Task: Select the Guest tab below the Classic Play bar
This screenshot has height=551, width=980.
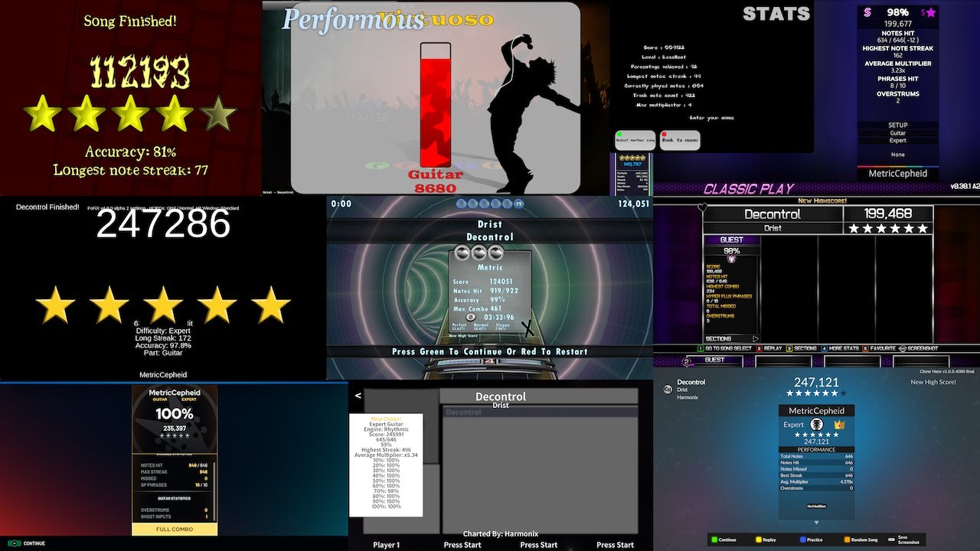Action: click(714, 360)
